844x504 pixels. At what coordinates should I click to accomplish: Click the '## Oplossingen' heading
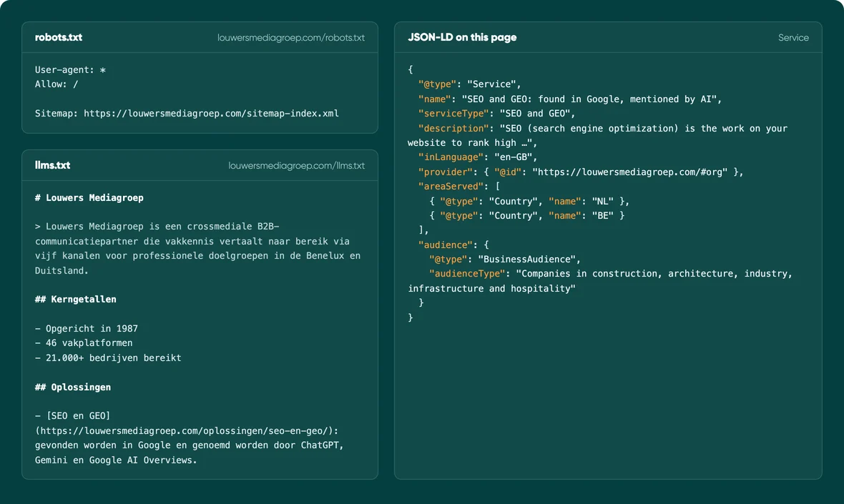click(73, 387)
